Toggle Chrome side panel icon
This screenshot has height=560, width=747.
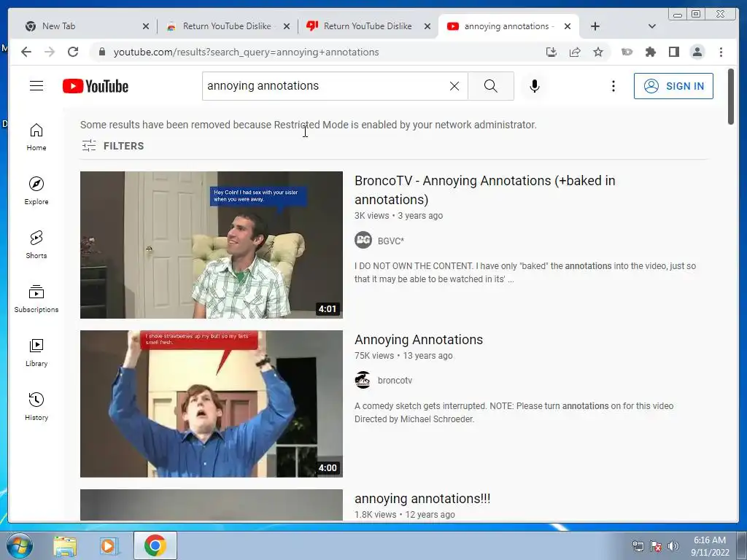click(673, 52)
